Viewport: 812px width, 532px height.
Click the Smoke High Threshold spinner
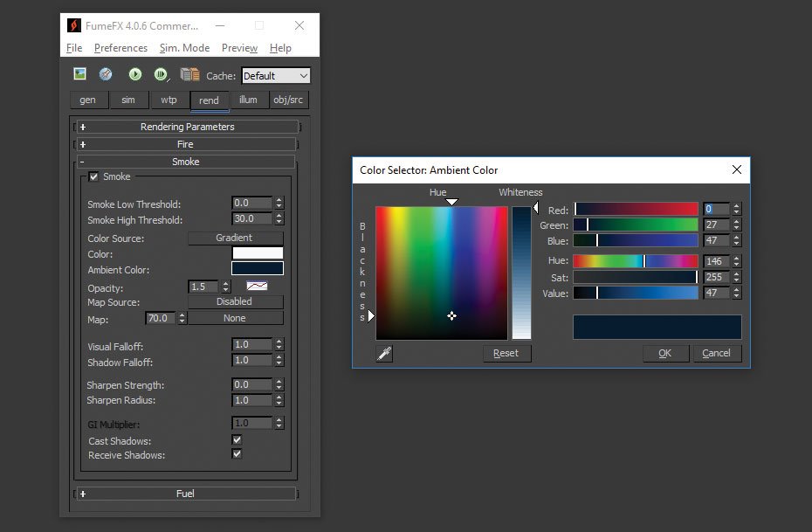279,218
